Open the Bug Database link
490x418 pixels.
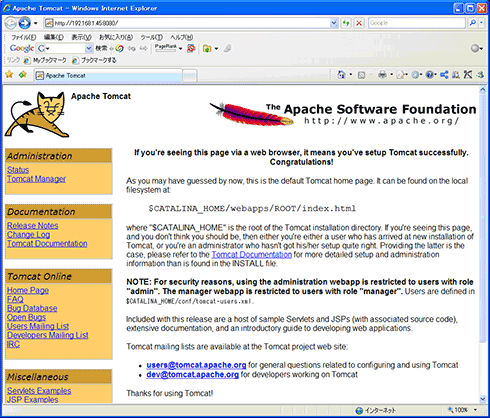(x=32, y=308)
